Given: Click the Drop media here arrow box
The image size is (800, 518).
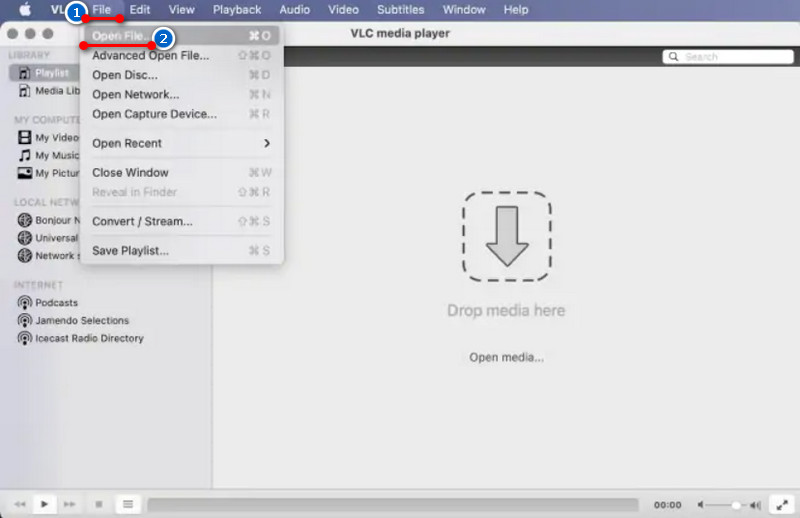Looking at the screenshot, I should [x=507, y=236].
